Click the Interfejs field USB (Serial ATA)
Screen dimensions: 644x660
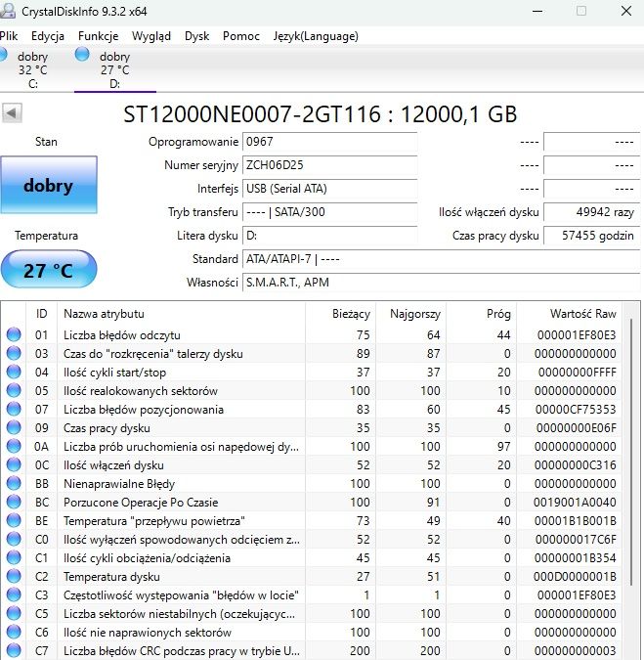329,189
